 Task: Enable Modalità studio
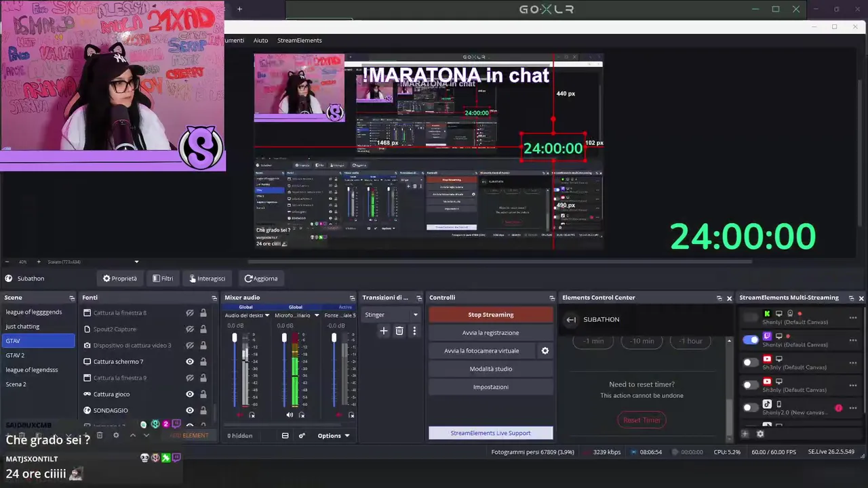(x=491, y=369)
